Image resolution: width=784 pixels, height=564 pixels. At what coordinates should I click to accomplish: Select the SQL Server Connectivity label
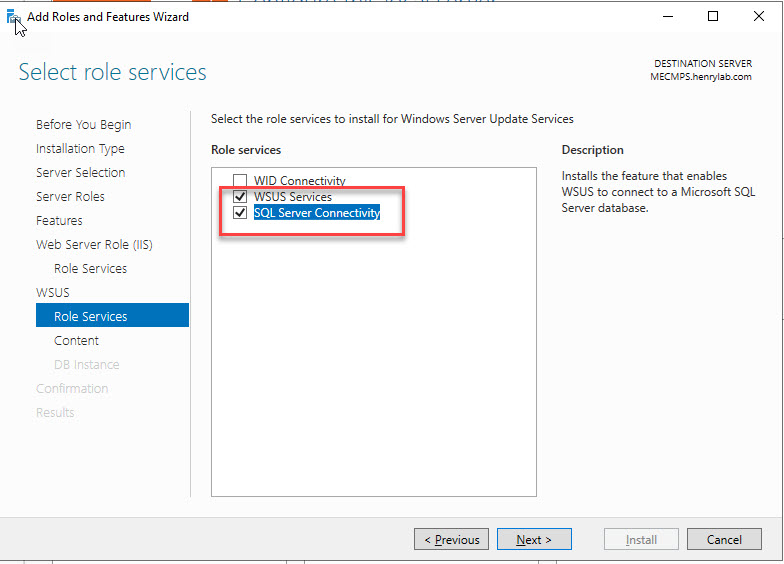click(316, 213)
